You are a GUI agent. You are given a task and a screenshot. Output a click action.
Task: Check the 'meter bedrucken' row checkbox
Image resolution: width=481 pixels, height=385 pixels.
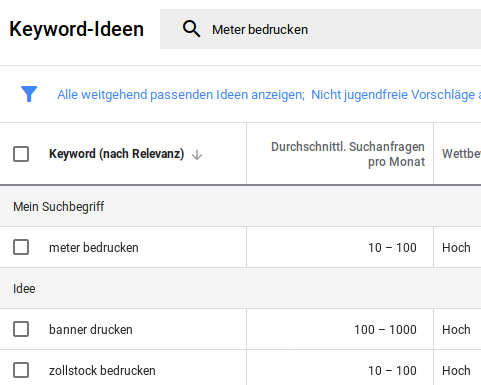point(21,247)
